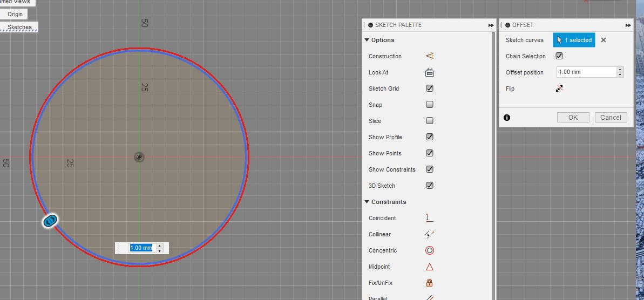Click the Construction icon in Sketch Palette
The height and width of the screenshot is (300, 644).
pos(430,56)
